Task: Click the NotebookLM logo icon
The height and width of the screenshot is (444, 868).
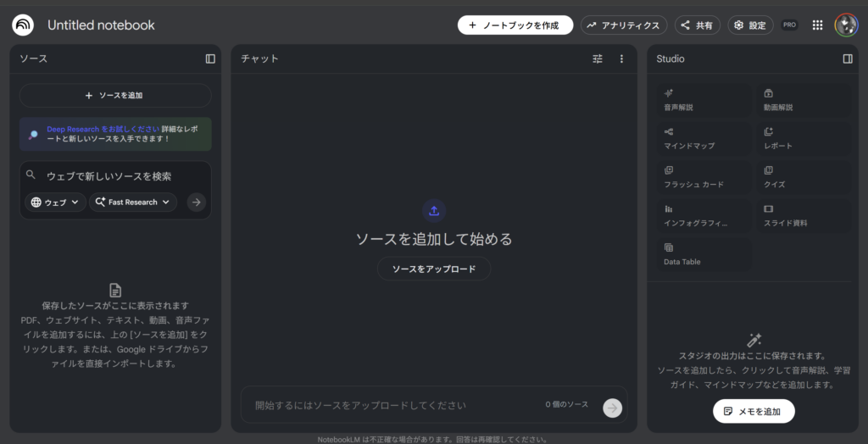Action: (23, 25)
